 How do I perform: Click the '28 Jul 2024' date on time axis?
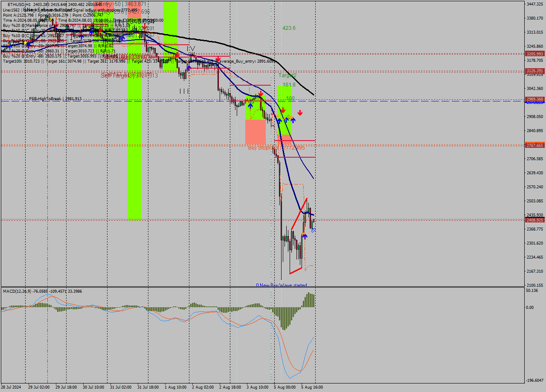click(x=12, y=387)
